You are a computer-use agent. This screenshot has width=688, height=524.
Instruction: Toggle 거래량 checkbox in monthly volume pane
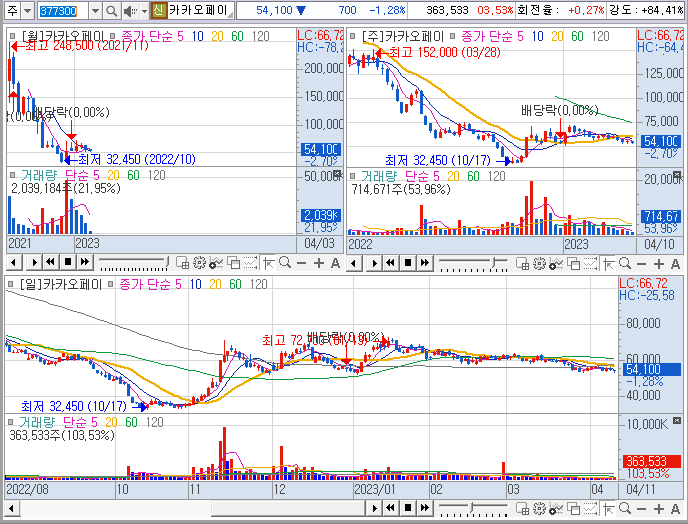[x=12, y=176]
